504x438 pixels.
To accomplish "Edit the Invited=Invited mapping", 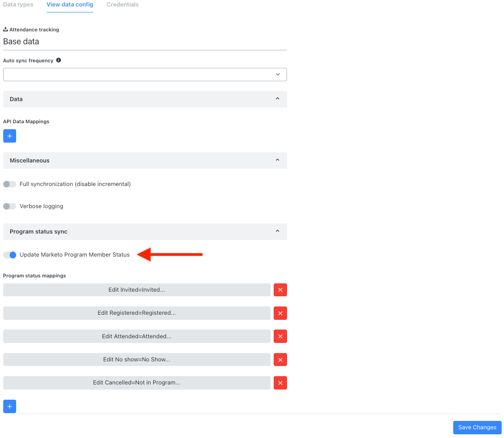I will point(137,290).
